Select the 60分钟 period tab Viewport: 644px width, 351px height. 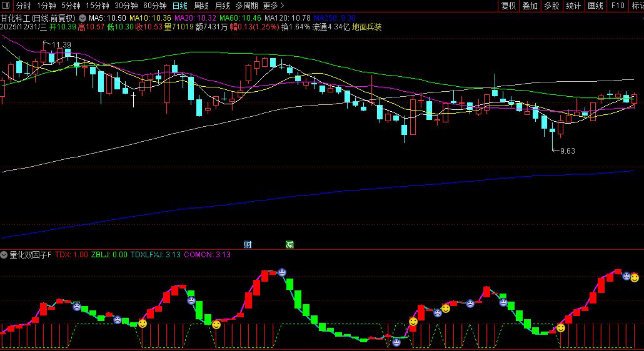pos(155,6)
